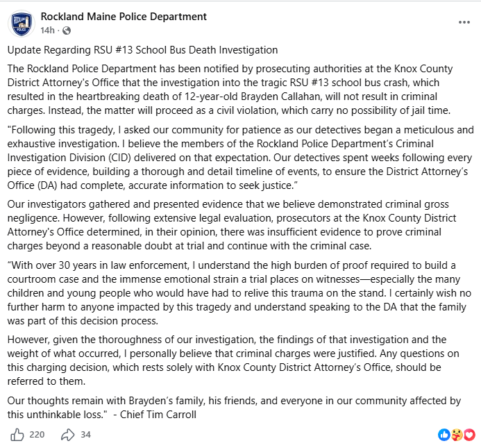Open the Rockland Police profile picture
481x448 pixels.
22,24
